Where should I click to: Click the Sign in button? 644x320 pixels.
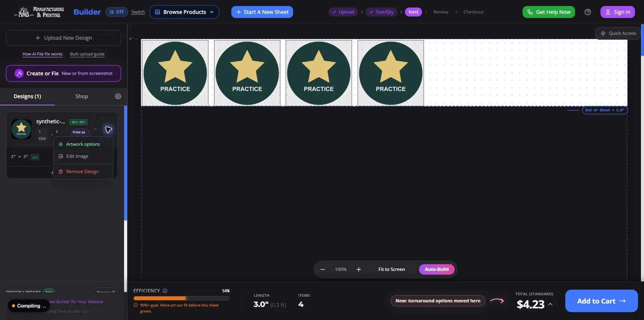(x=618, y=12)
